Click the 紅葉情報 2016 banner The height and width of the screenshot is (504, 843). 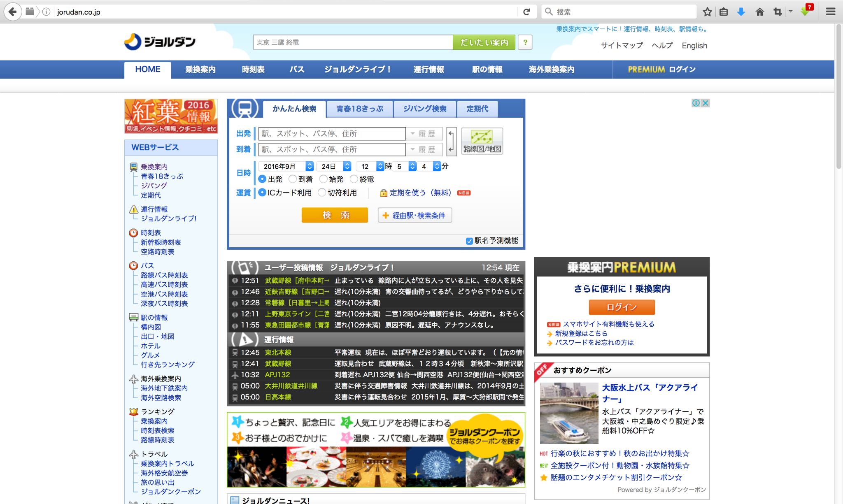171,116
